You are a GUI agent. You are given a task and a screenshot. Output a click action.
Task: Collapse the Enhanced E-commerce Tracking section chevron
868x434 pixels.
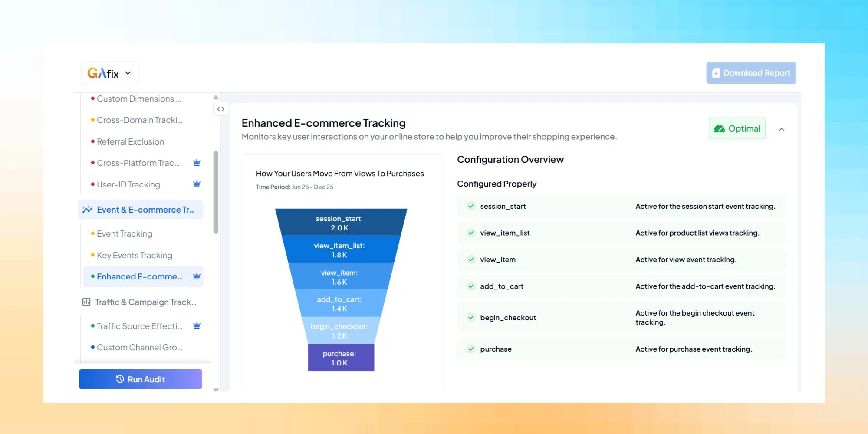(x=782, y=129)
